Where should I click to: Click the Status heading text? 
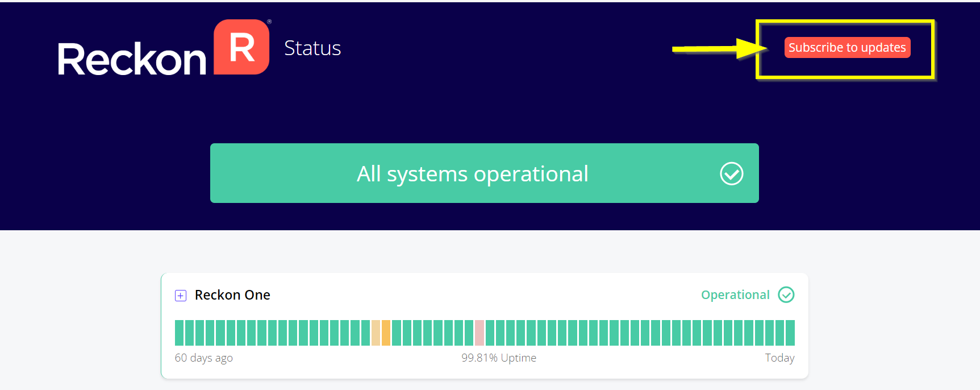312,48
